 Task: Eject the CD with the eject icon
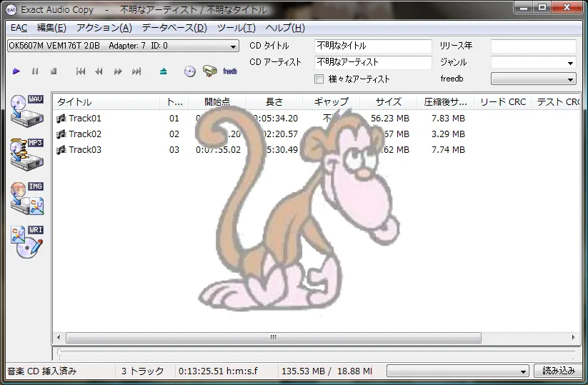(x=164, y=71)
